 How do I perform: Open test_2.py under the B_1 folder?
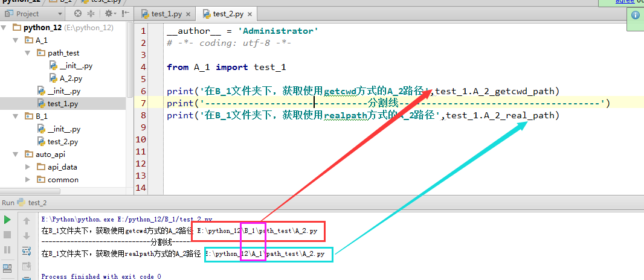coord(62,141)
